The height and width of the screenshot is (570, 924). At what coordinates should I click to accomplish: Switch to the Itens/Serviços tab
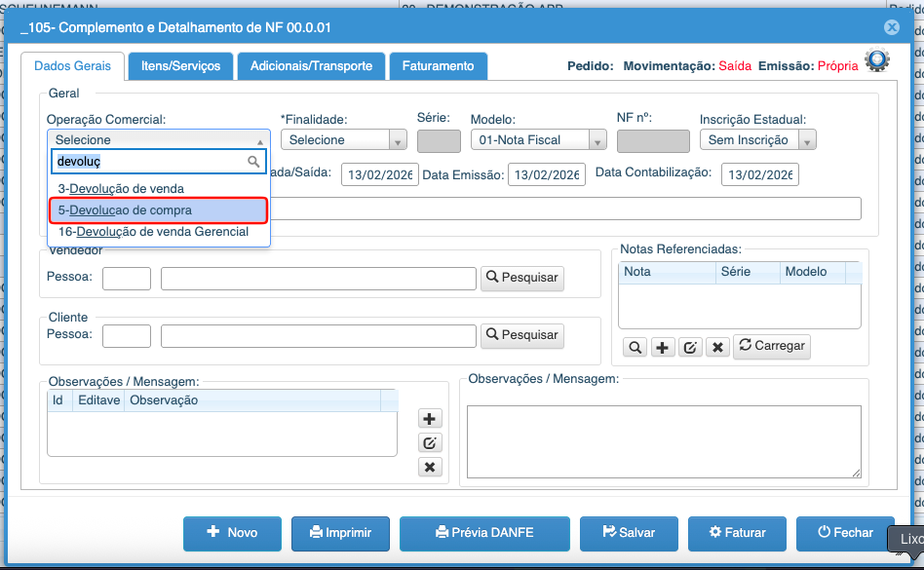click(180, 66)
